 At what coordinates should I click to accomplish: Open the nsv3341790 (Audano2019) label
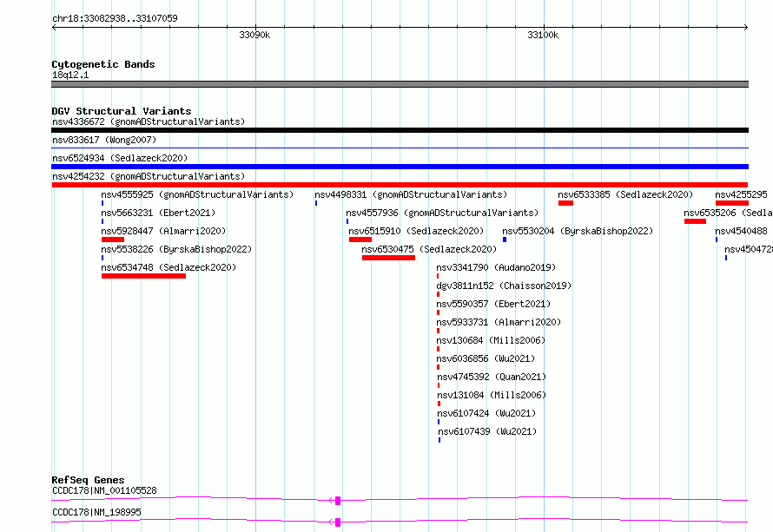pyautogui.click(x=496, y=267)
